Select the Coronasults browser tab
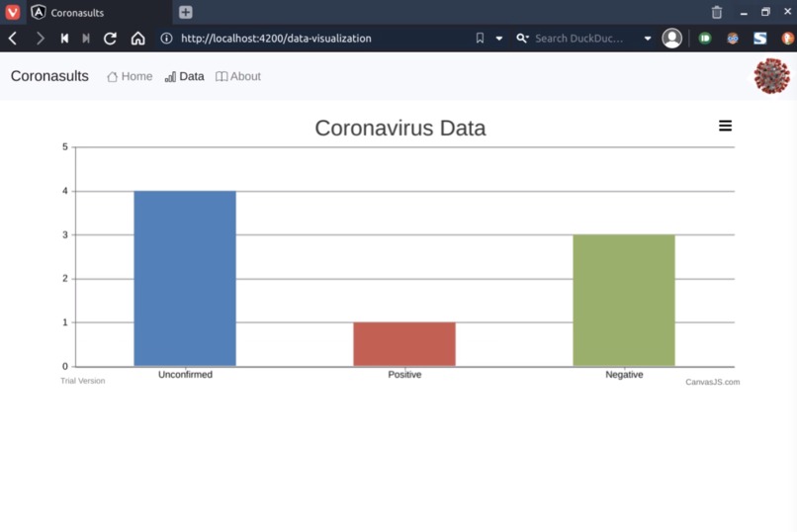This screenshot has width=797, height=532. (99, 12)
